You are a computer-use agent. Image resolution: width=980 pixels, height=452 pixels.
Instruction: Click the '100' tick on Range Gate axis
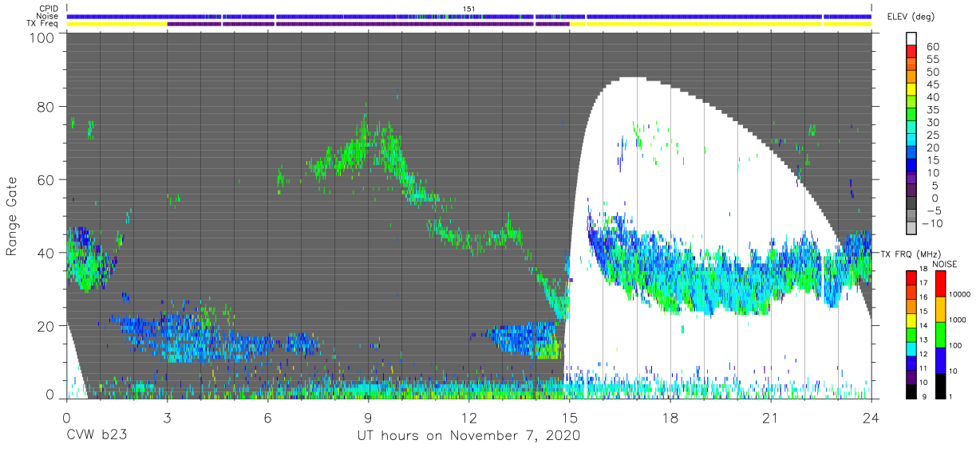43,37
